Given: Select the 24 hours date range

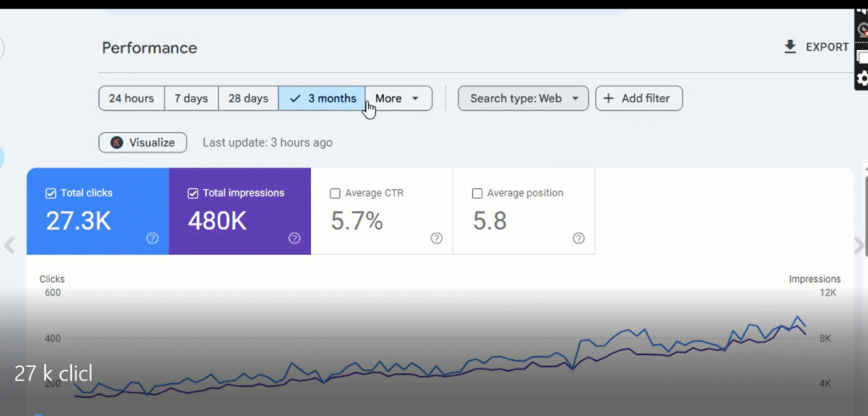Looking at the screenshot, I should 131,98.
